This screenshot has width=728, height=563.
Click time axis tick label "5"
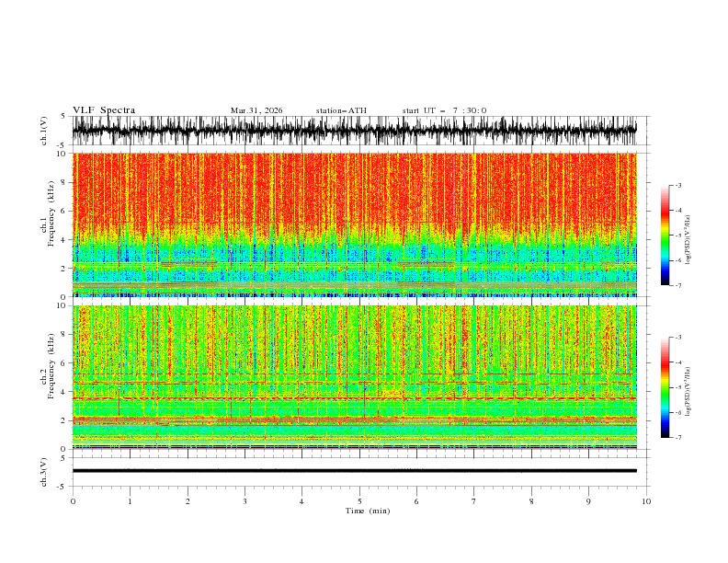coord(359,501)
